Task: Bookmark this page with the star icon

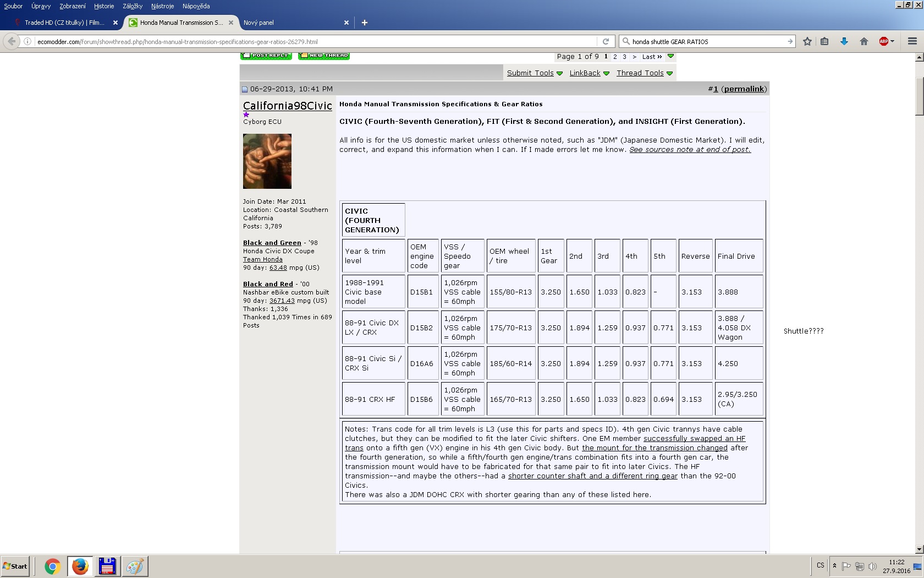Action: [807, 41]
